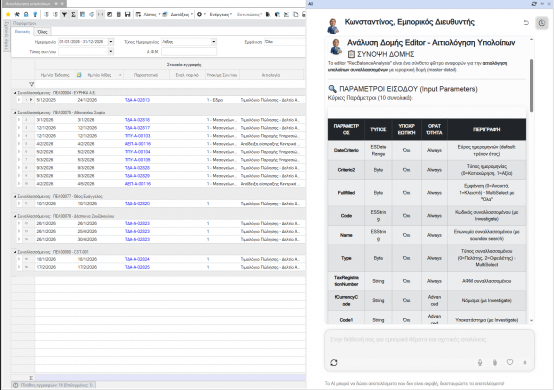
Task: Sort by Ημ/νία λήξης column header
Action: tap(99, 75)
